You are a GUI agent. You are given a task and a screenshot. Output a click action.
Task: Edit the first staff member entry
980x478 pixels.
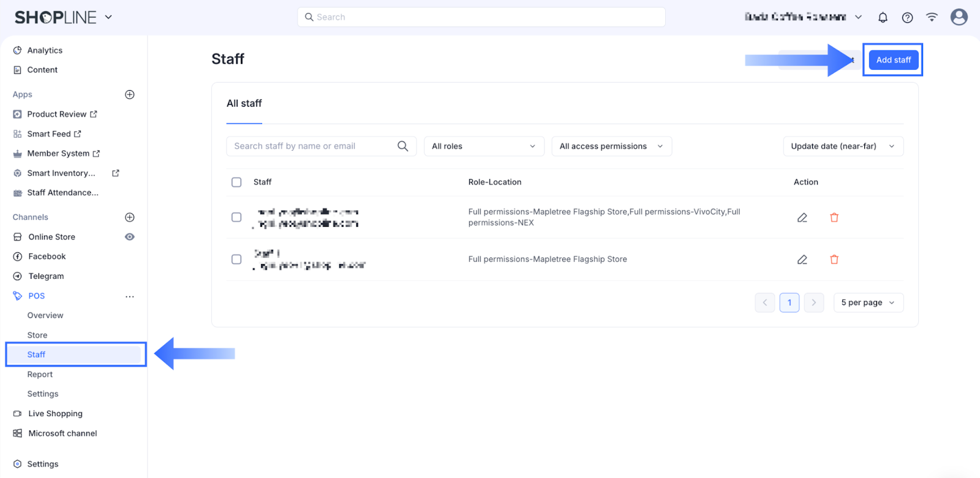pyautogui.click(x=802, y=218)
